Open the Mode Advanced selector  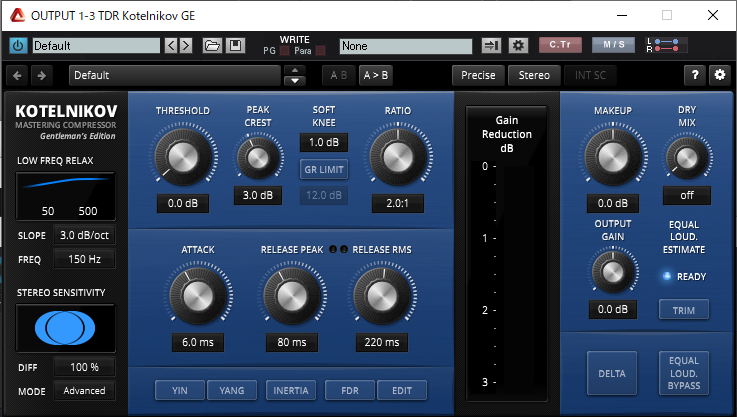click(x=84, y=391)
